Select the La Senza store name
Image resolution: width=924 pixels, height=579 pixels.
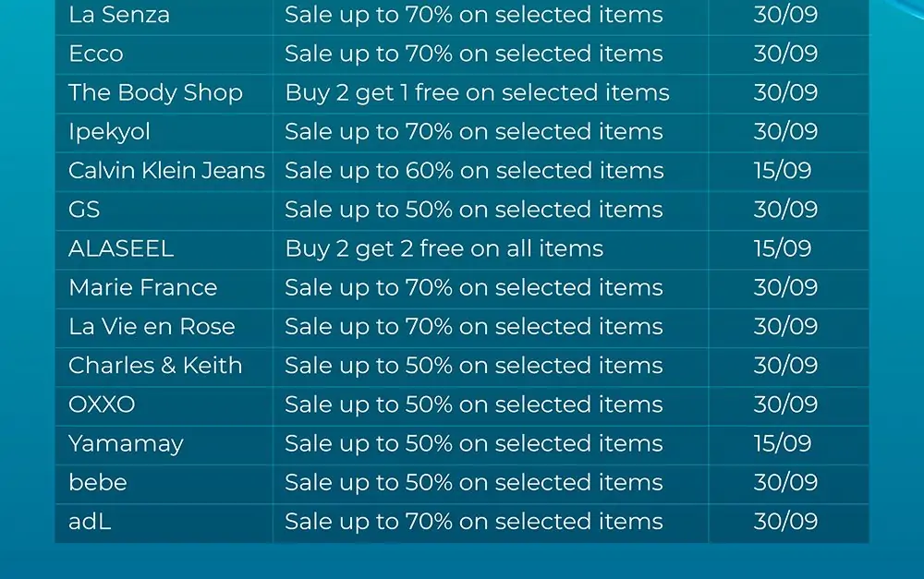click(119, 15)
